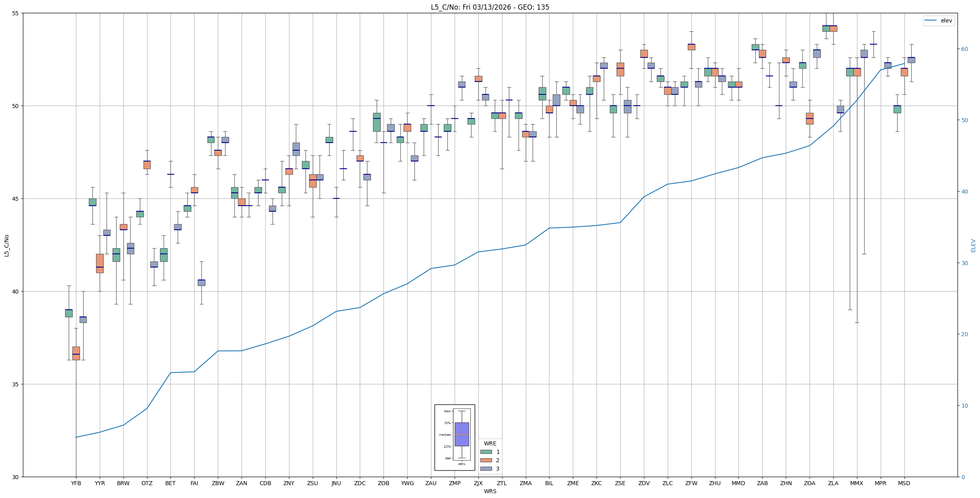Click the green WRE 1 legend swatch
Screen dimensions: 980x498
486,452
